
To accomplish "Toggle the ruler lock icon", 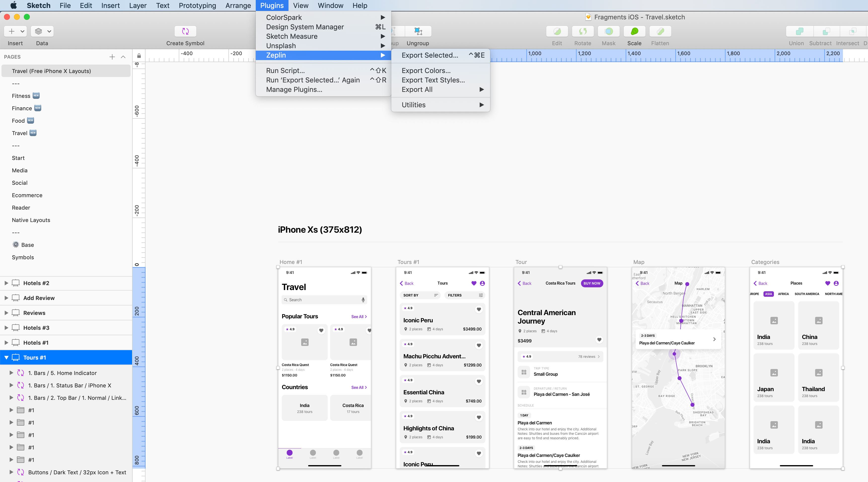I will coord(139,56).
